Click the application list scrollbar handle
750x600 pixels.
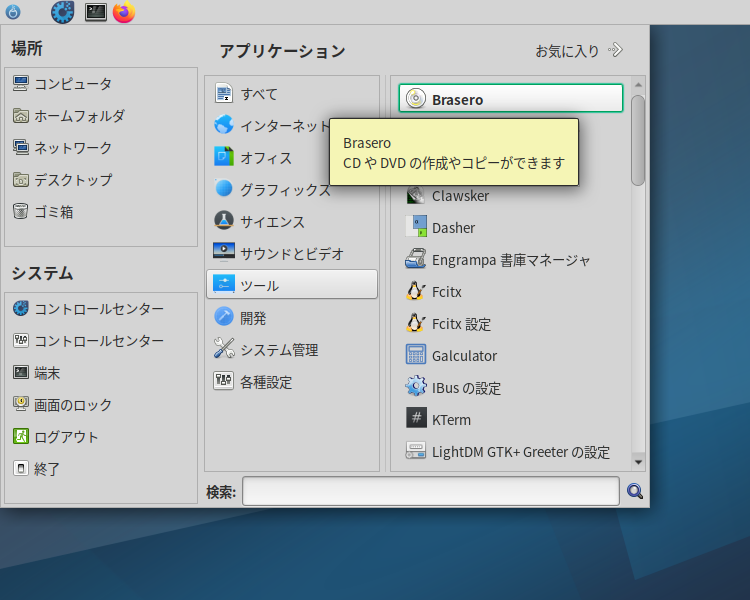(x=638, y=140)
